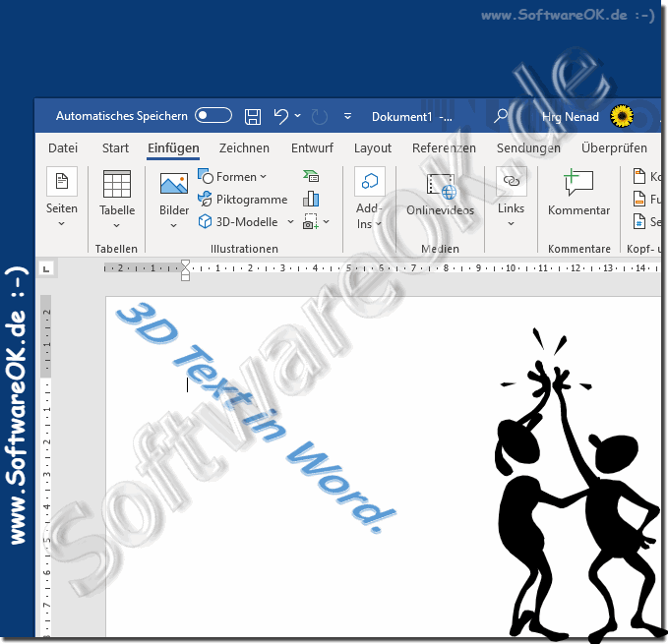Click the horizontal ruler at mark 10
The height and width of the screenshot is (644, 668).
pos(511,268)
